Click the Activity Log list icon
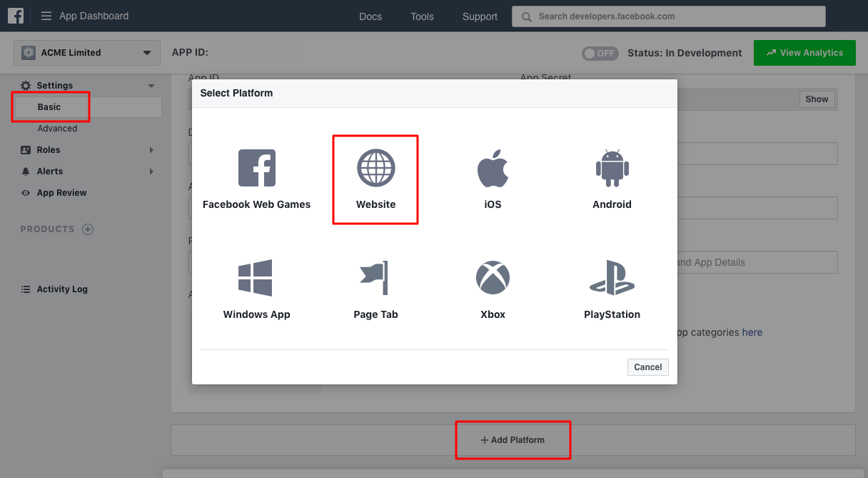 coord(26,289)
